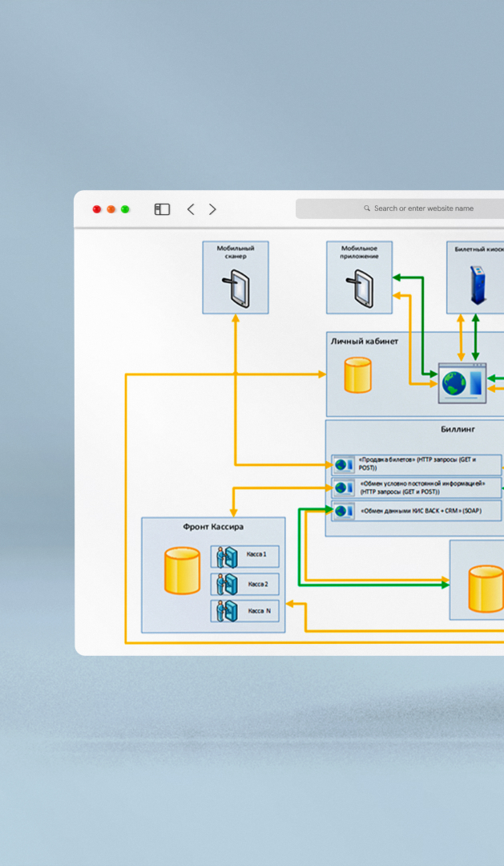The image size is (504, 866).
Task: Select the Фронт Кассира database cylinder
Action: click(182, 570)
